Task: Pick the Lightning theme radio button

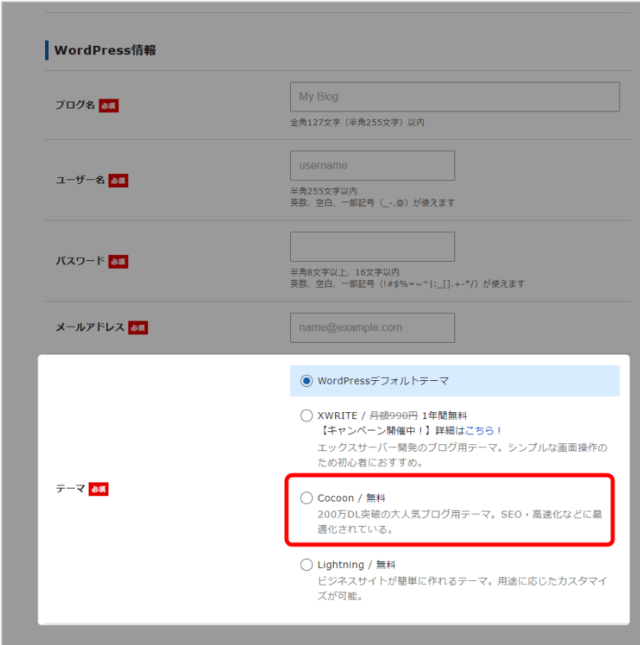Action: [306, 564]
